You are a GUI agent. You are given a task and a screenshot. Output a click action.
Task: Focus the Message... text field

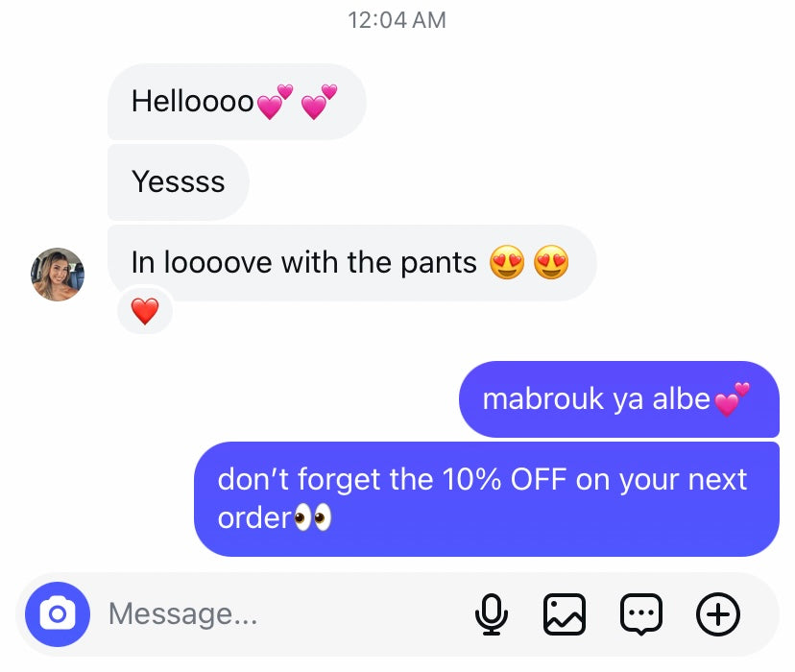coord(284,613)
